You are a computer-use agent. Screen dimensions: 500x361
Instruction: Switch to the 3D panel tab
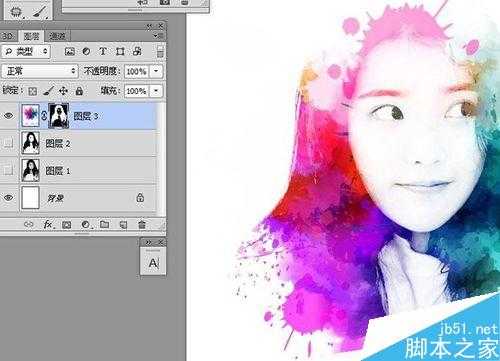click(8, 36)
